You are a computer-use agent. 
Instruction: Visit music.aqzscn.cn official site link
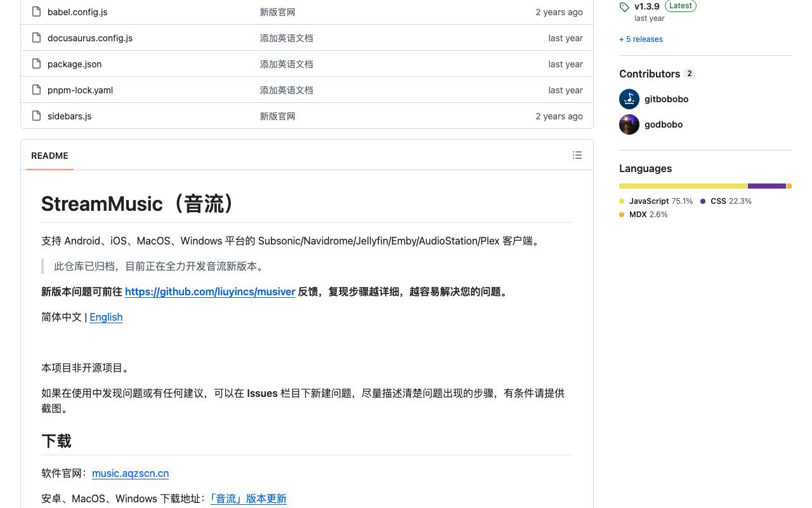tap(130, 474)
